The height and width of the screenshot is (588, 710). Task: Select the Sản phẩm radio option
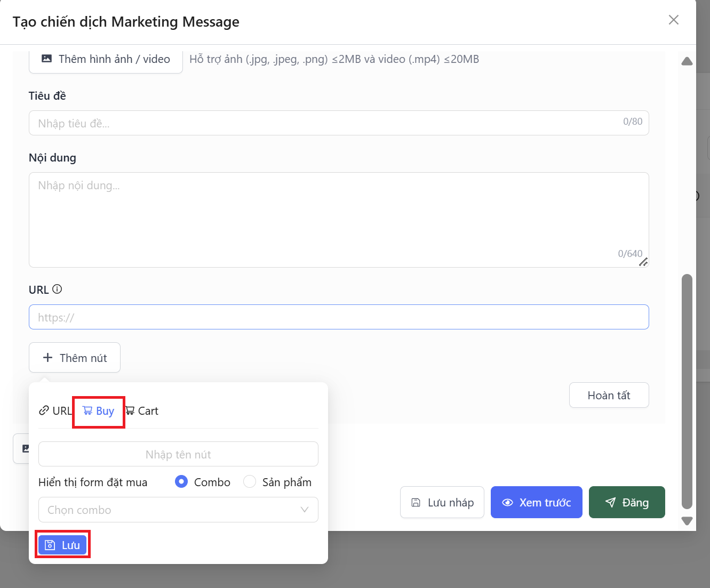click(x=250, y=482)
